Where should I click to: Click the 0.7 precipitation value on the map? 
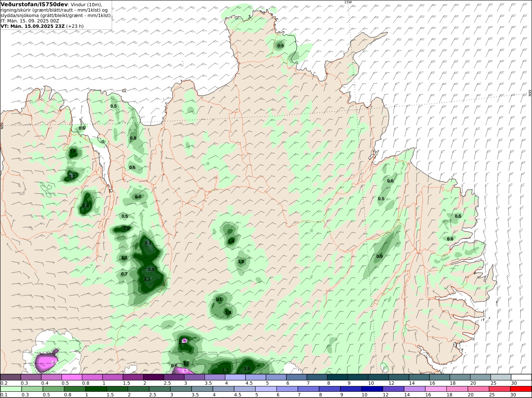click(x=124, y=274)
